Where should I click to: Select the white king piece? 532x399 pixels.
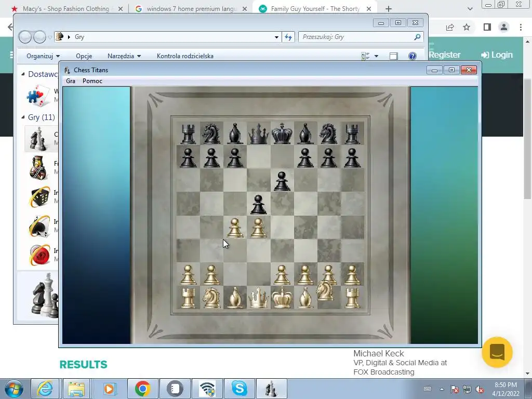(x=282, y=298)
